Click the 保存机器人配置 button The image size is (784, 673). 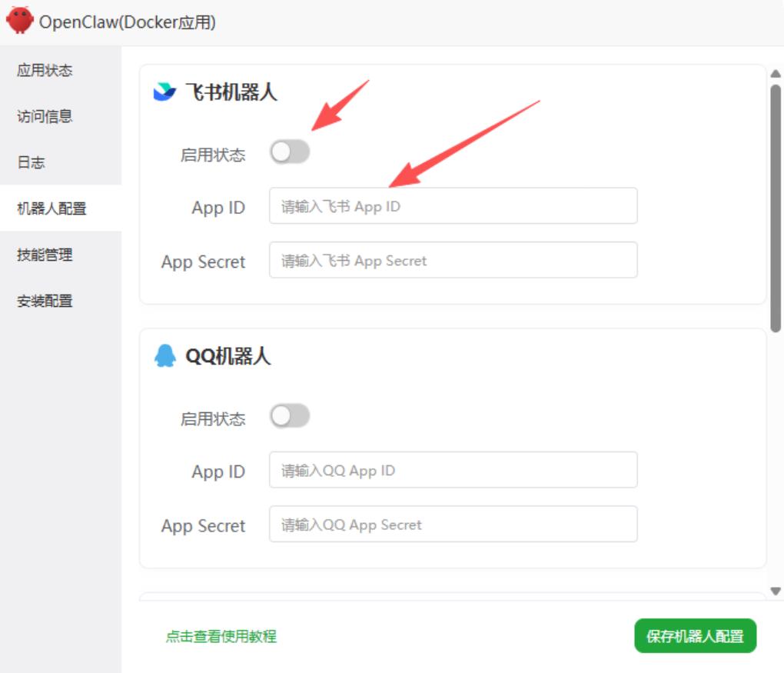(x=695, y=636)
